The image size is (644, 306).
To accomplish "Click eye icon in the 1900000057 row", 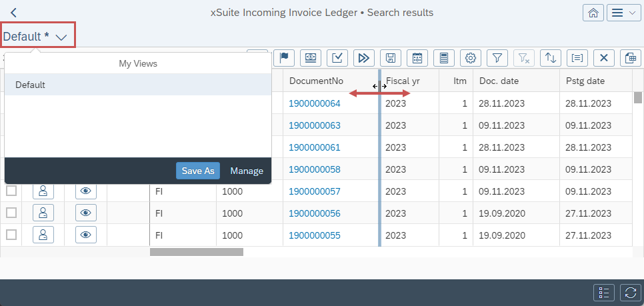I will pos(85,191).
